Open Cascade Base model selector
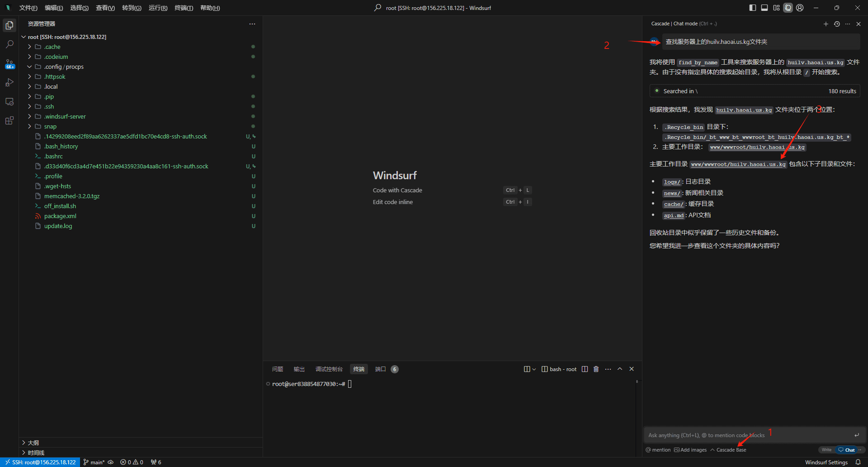 [728, 450]
